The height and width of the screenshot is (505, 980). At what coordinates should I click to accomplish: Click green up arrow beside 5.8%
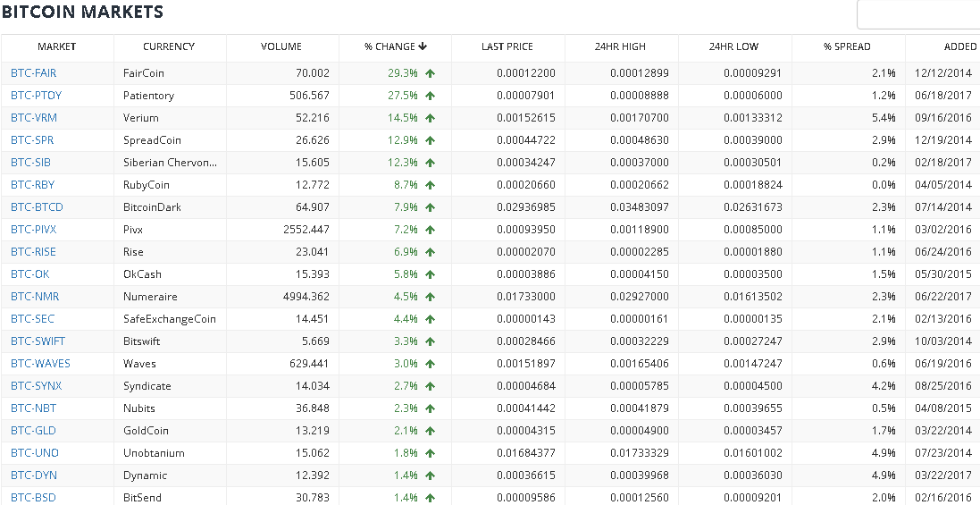[x=430, y=274]
